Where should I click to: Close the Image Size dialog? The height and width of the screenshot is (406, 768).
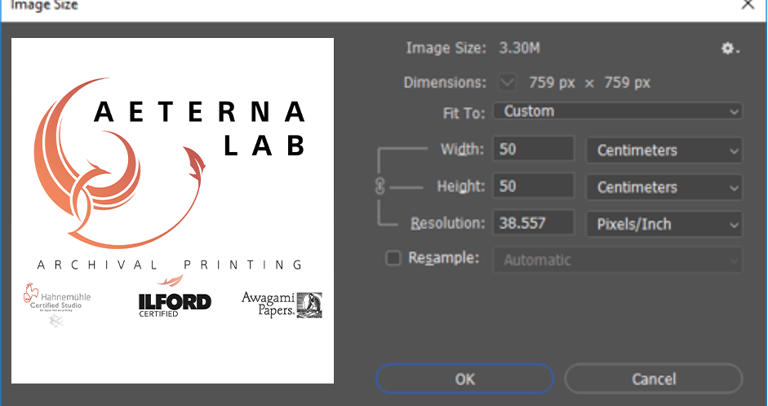click(748, 5)
